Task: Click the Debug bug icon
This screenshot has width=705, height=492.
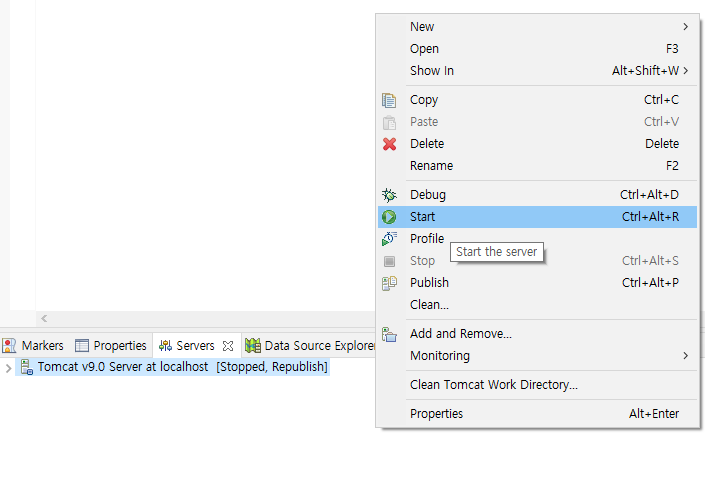Action: click(389, 195)
